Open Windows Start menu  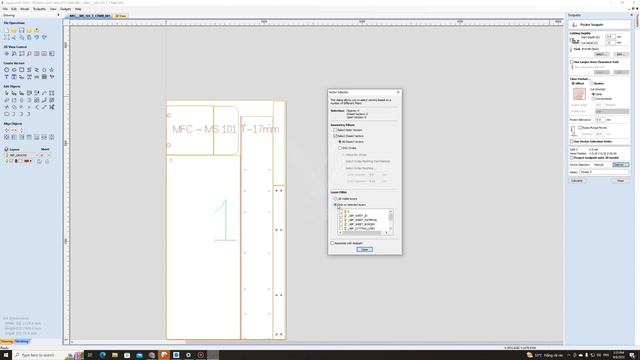(x=6, y=355)
